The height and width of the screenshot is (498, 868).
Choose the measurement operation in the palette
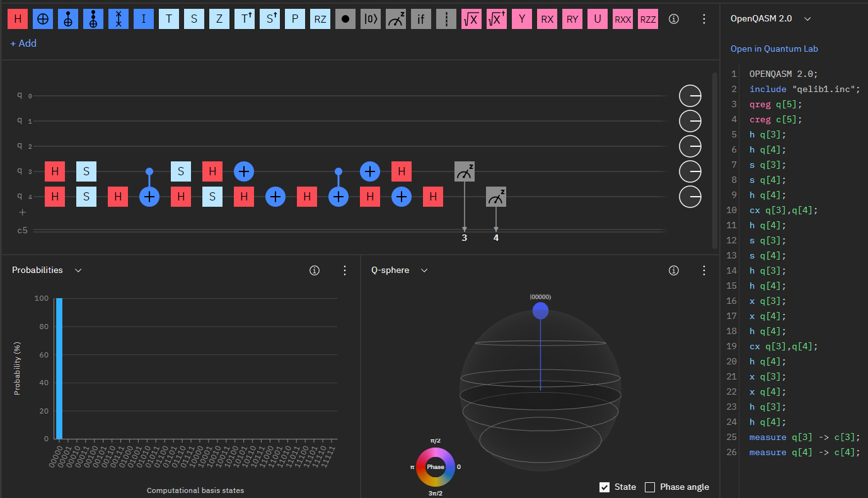pos(396,19)
